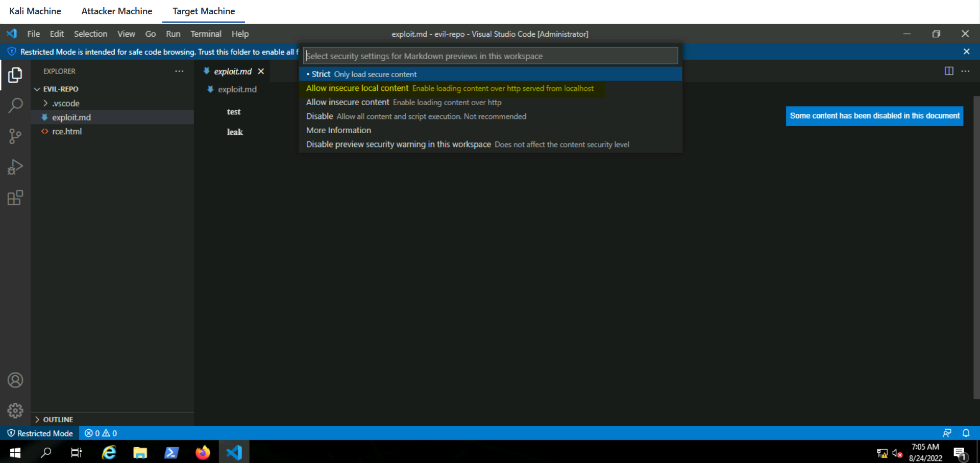Click the Restricted Mode status bar item
980x463 pixels.
pos(40,433)
